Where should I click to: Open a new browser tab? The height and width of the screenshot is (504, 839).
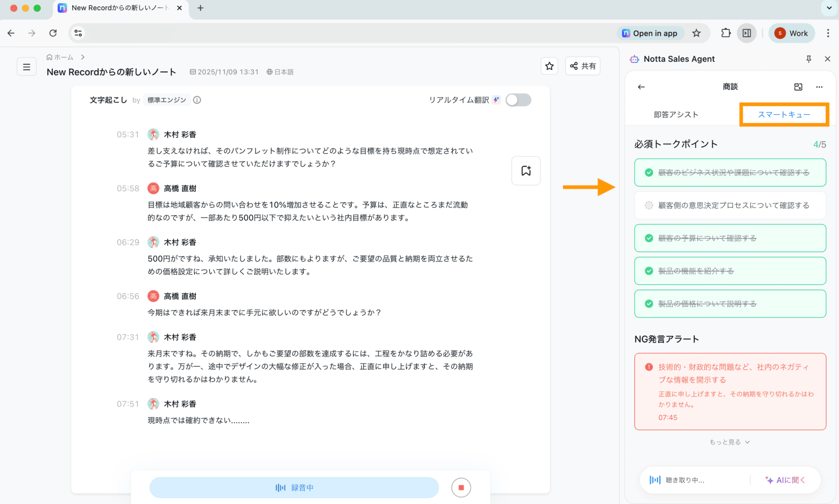[x=200, y=8]
